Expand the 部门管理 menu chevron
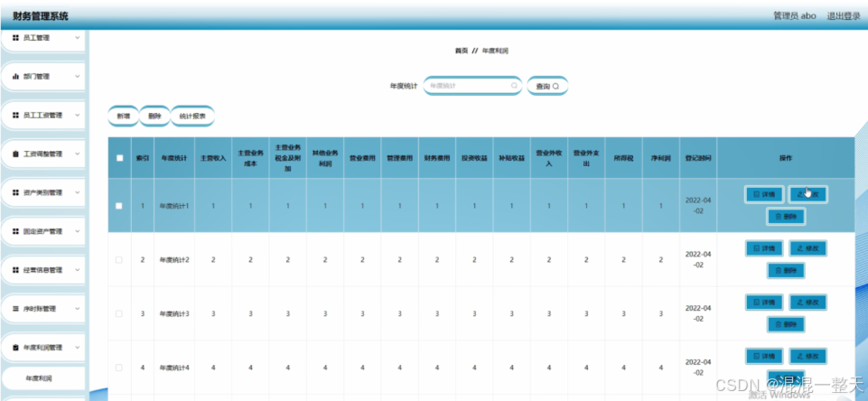 tap(77, 77)
